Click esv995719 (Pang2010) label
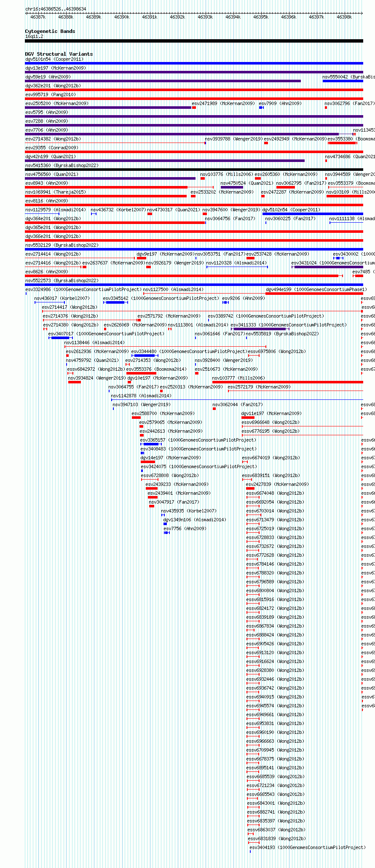Screen dimensions: 375x868 coord(51,94)
